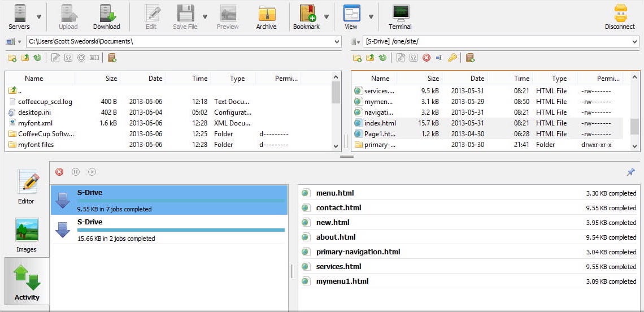Add bookmark for the local folder

pos(112,58)
